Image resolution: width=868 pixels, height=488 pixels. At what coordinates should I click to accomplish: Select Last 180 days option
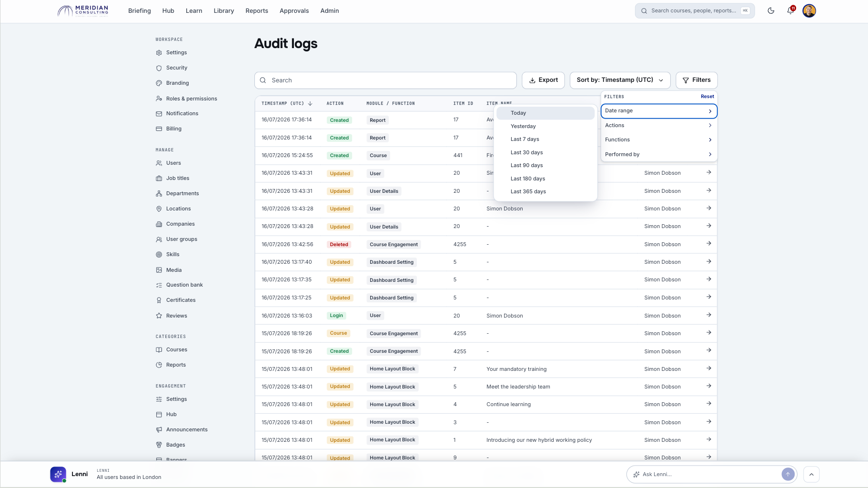[x=545, y=179]
